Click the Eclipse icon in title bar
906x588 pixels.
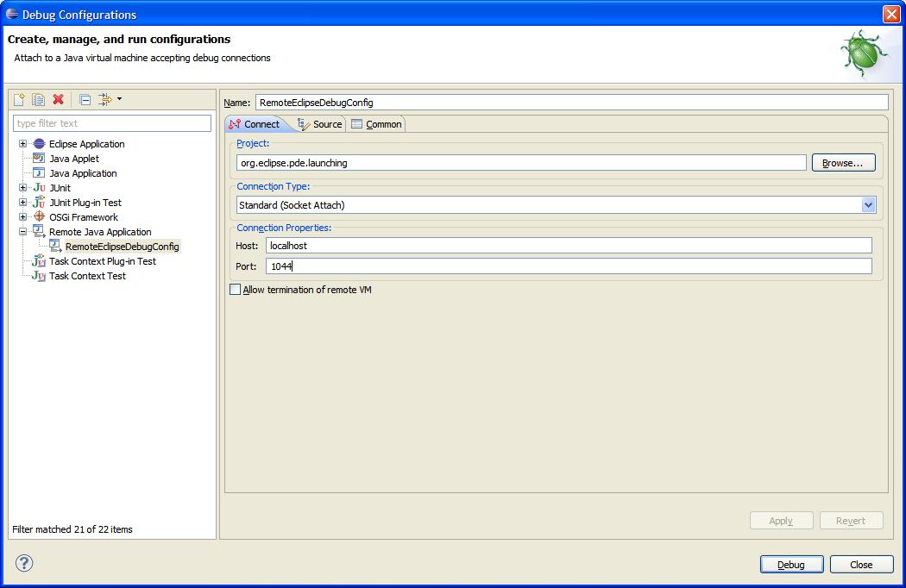click(11, 15)
